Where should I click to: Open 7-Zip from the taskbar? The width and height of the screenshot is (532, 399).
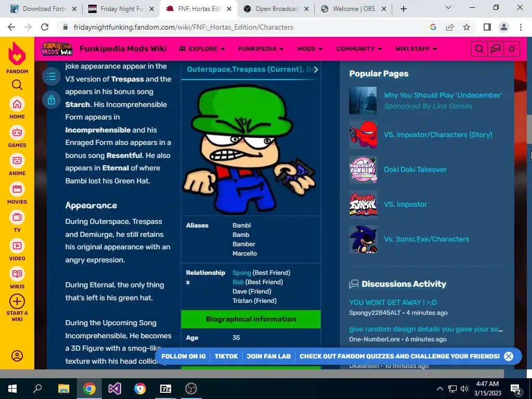click(165, 389)
